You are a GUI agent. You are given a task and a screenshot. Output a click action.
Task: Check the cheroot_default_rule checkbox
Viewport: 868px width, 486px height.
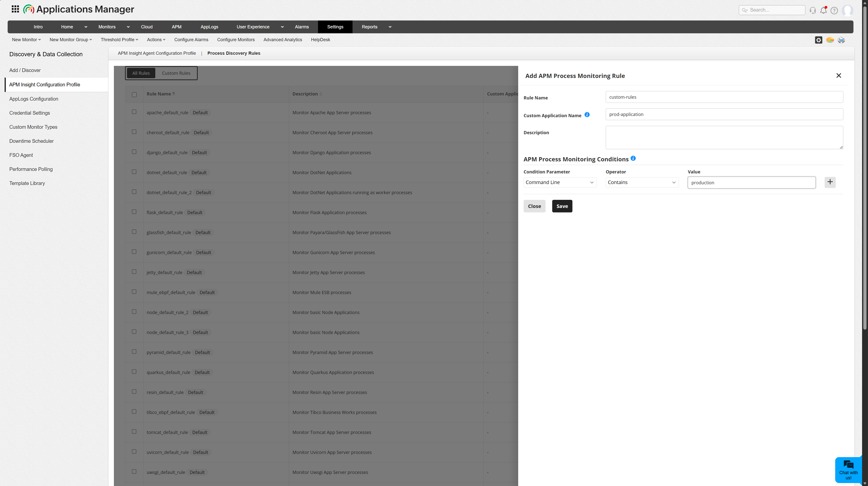134,132
